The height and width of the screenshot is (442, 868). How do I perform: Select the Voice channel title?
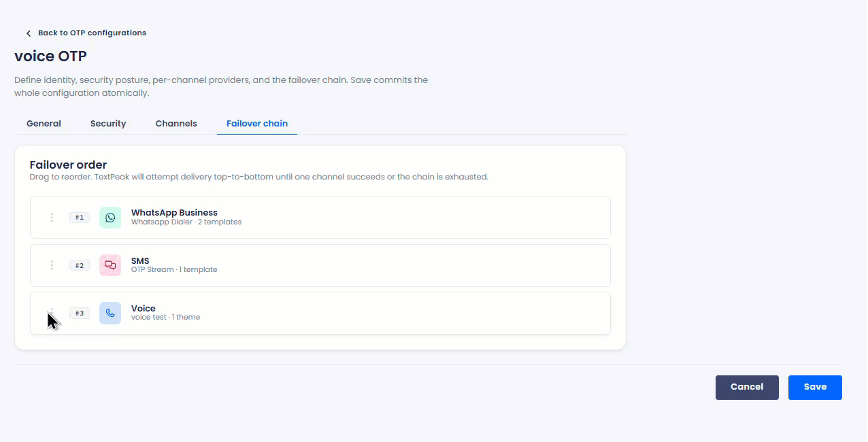tap(144, 308)
